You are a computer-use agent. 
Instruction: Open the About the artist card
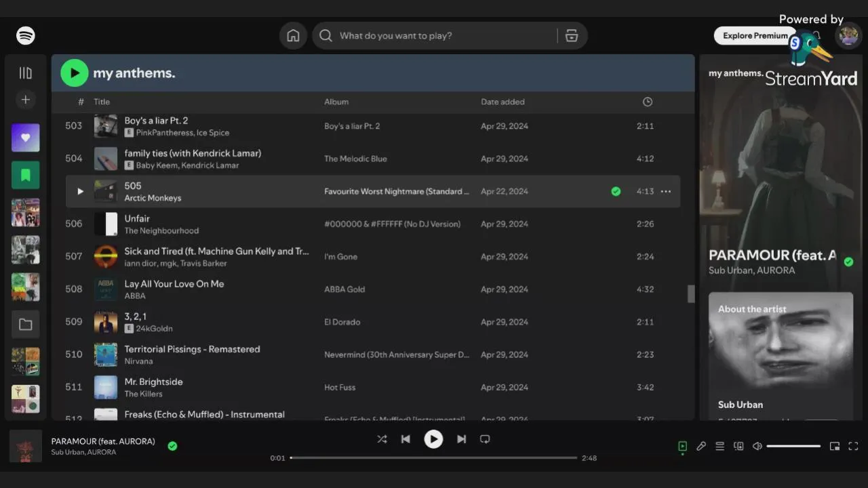coord(781,356)
